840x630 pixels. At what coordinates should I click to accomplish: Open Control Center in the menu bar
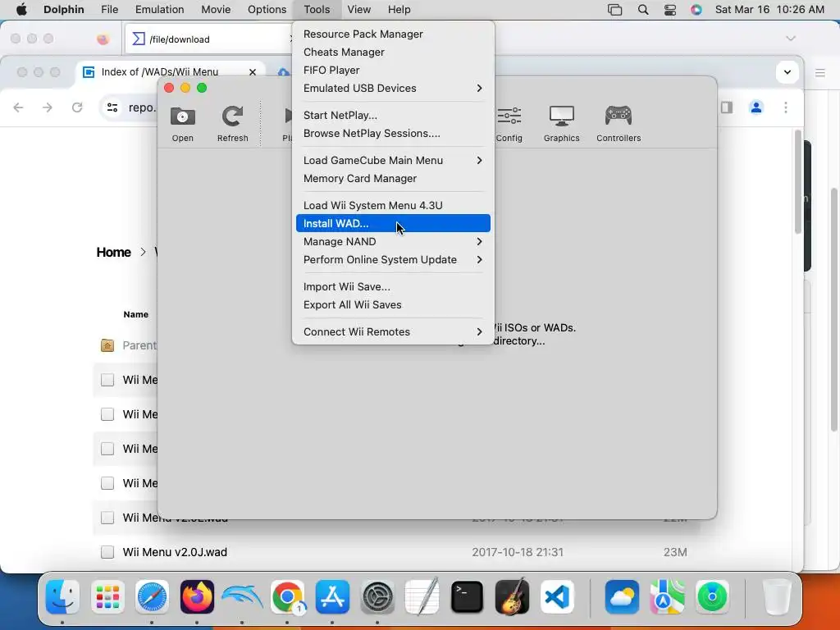(x=670, y=10)
